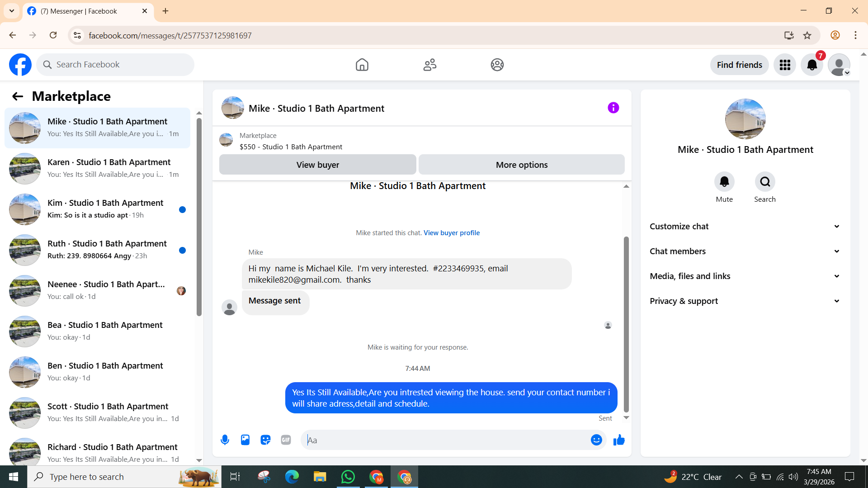Open Neenee Studio 1 Bath Apartment chat
The image size is (868, 488).
[x=97, y=291]
